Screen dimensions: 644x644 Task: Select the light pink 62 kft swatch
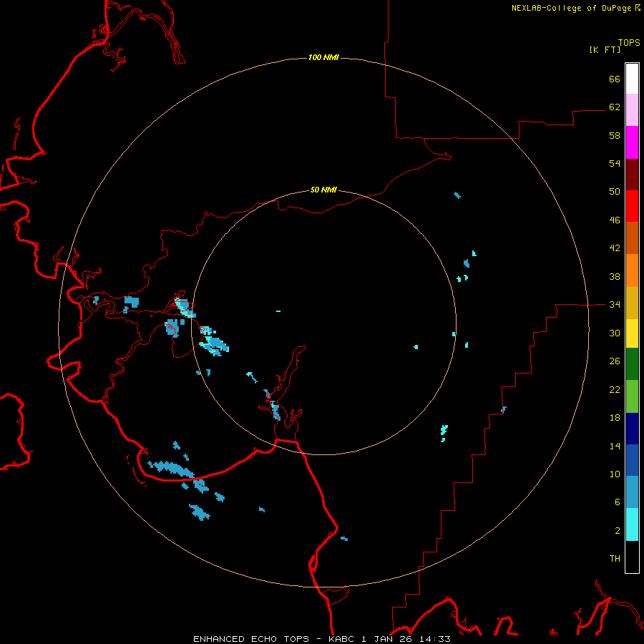click(632, 110)
